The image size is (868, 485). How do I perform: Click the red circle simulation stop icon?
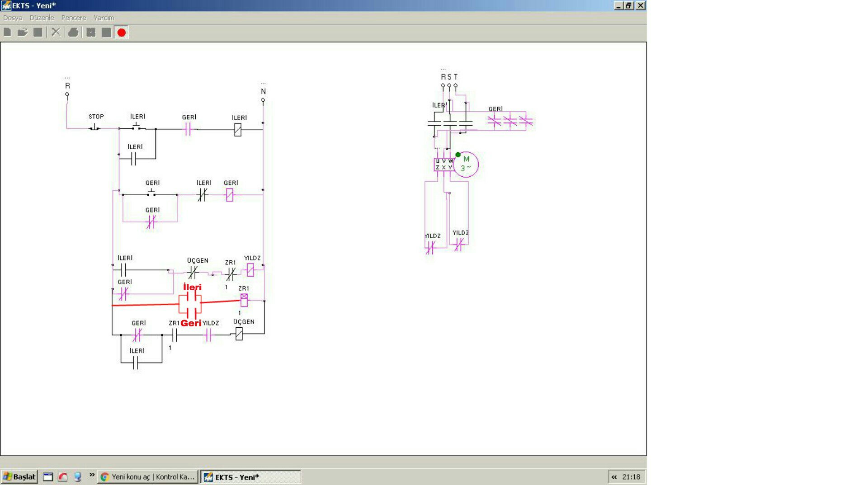[x=122, y=33]
